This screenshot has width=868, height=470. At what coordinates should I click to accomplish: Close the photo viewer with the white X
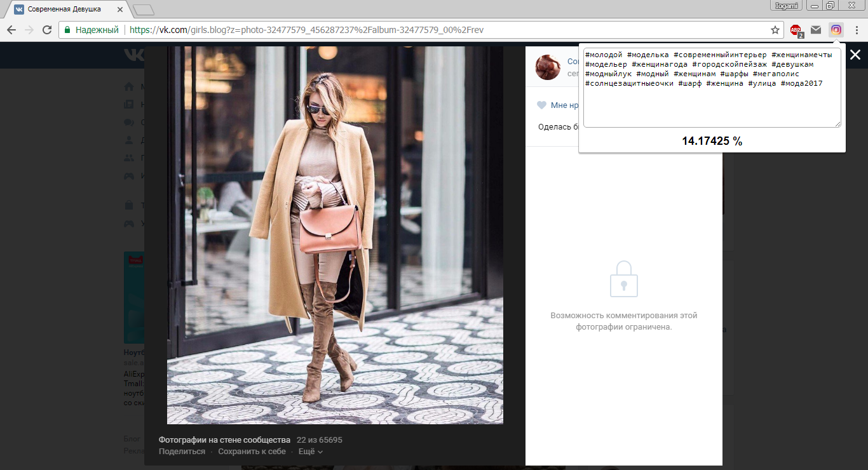(x=855, y=55)
